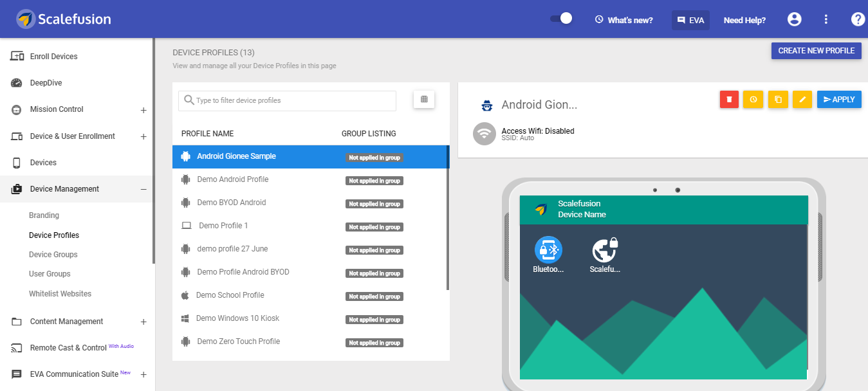Click the laptop icon for Demo Profile 1
This screenshot has width=868, height=391.
tap(187, 226)
